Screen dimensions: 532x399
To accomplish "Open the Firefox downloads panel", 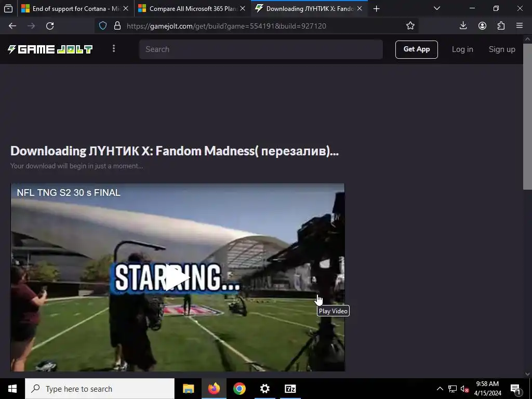I will 463,26.
